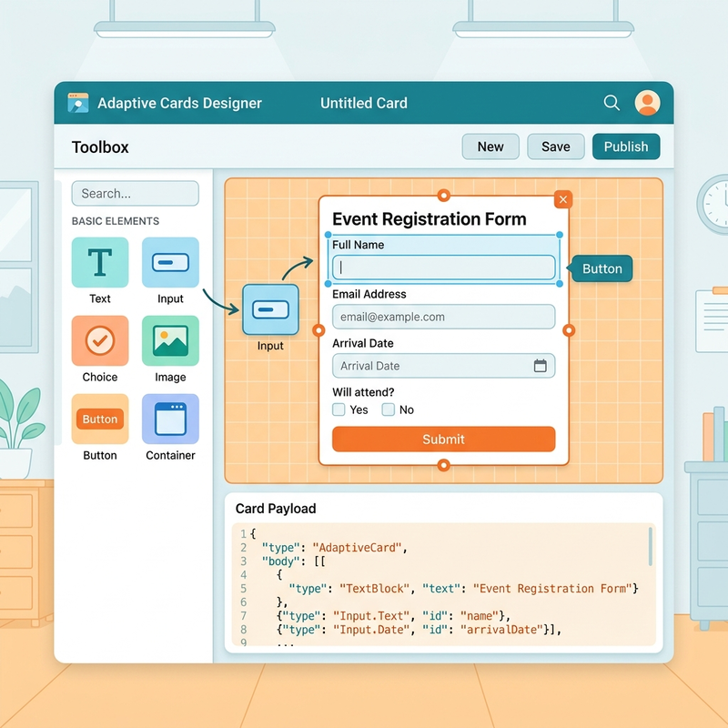Image resolution: width=728 pixels, height=728 pixels.
Task: Click the Adaptive Cards Designer logo icon
Action: click(78, 103)
